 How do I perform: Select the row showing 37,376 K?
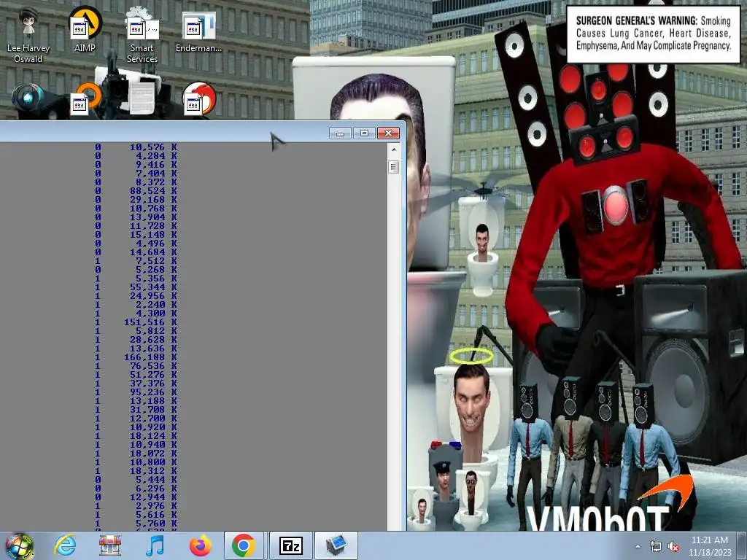point(136,384)
